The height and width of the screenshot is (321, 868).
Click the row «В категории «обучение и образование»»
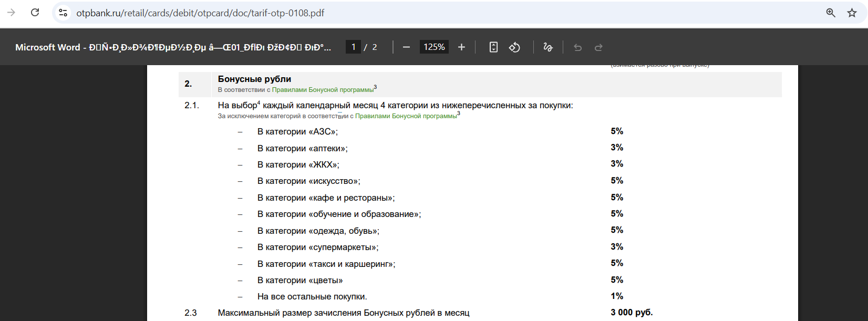[x=339, y=214]
